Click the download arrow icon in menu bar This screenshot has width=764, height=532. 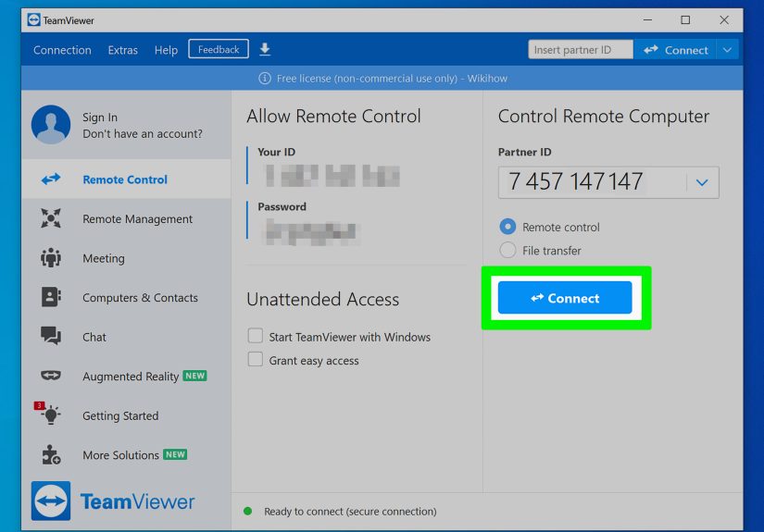tap(265, 49)
